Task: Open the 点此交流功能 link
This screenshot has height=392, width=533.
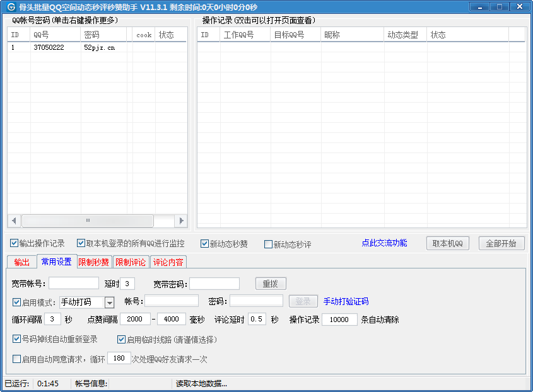Action: 384,243
